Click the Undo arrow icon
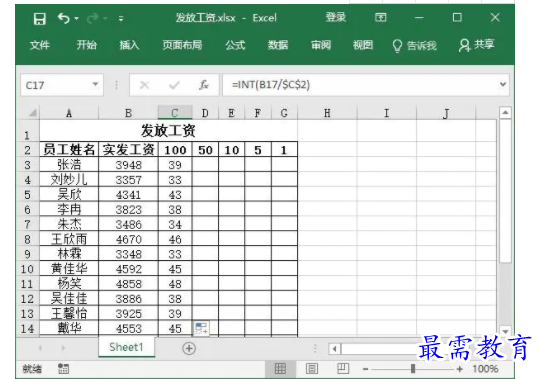Image resolution: width=540 pixels, height=379 pixels. 64,18
